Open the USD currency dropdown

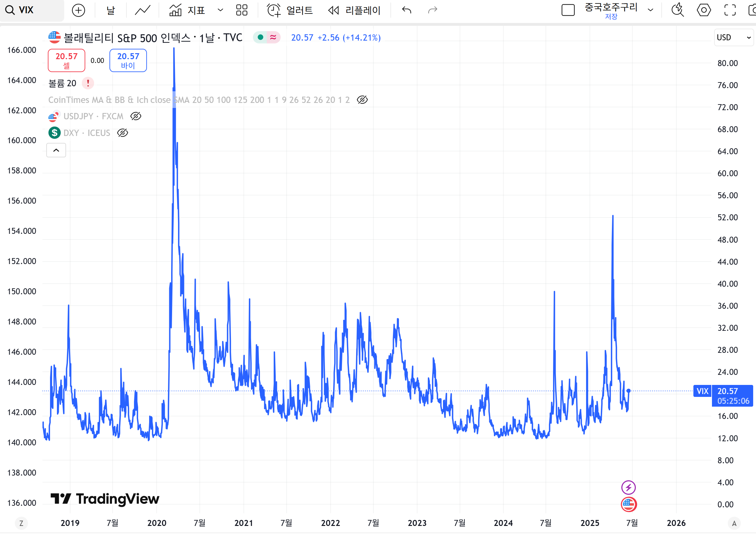click(x=734, y=38)
